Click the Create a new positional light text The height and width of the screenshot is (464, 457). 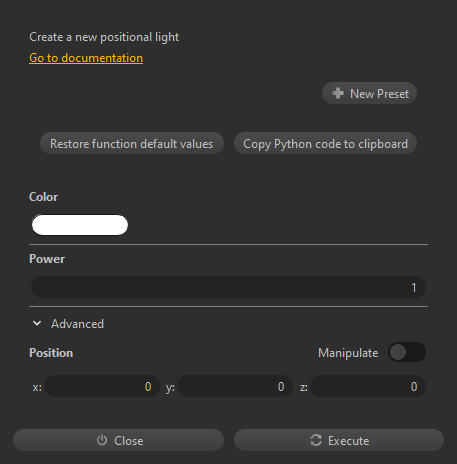point(104,37)
